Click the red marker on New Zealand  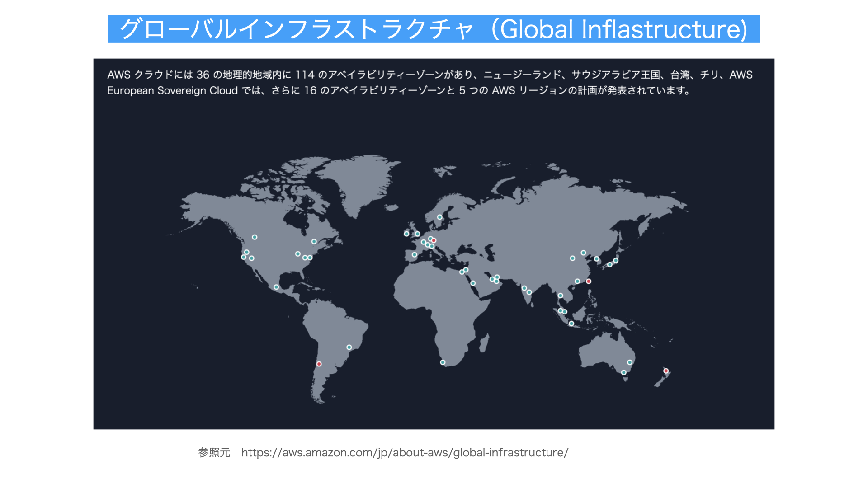(x=666, y=371)
